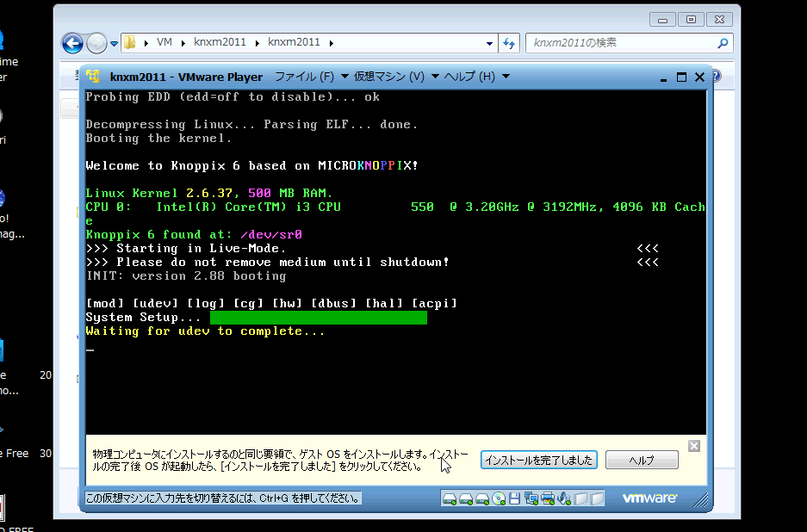Click the printer device status icon
Screen dimensions: 807x532
(548, 498)
